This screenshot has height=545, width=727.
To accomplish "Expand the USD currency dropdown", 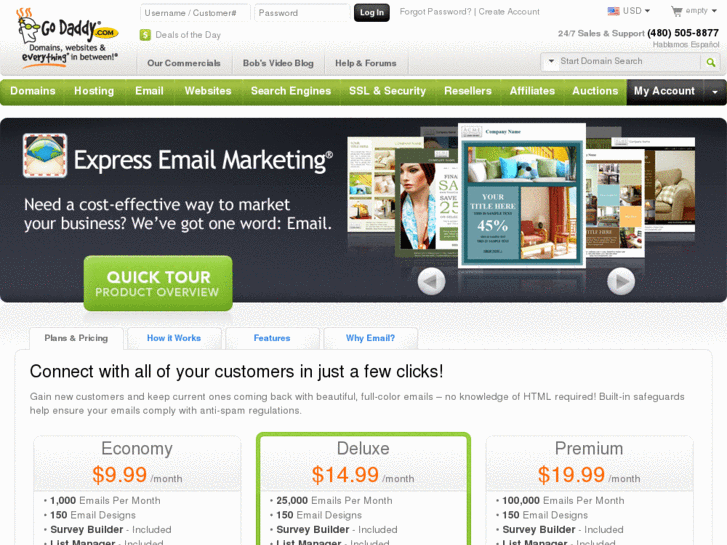I will pyautogui.click(x=647, y=11).
